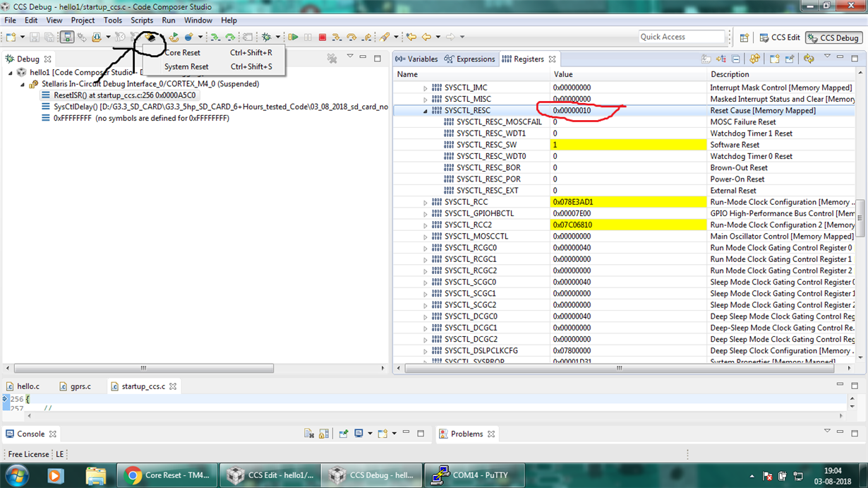The width and height of the screenshot is (868, 488).
Task: Click the Restart icon
Action: point(174,37)
